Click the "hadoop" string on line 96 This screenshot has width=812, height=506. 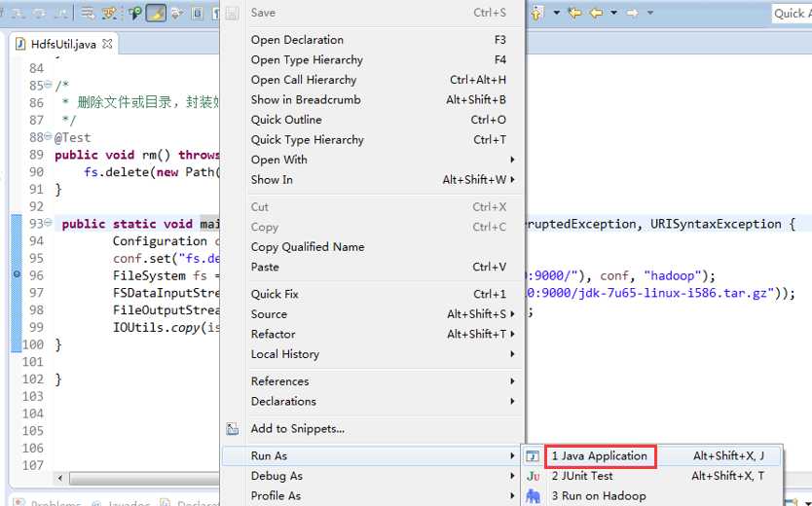coord(672,275)
